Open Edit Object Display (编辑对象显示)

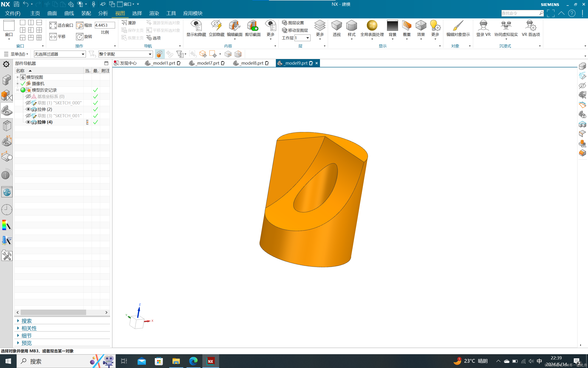pyautogui.click(x=458, y=29)
